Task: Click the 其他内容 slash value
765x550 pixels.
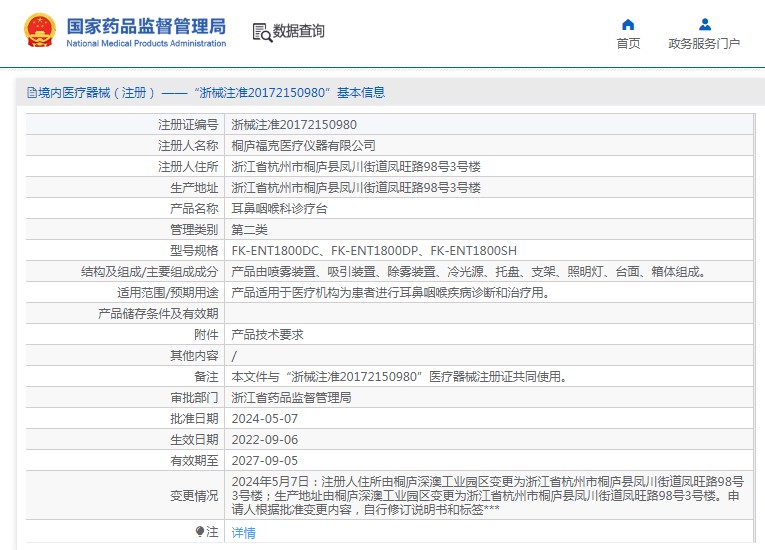Action: (234, 356)
